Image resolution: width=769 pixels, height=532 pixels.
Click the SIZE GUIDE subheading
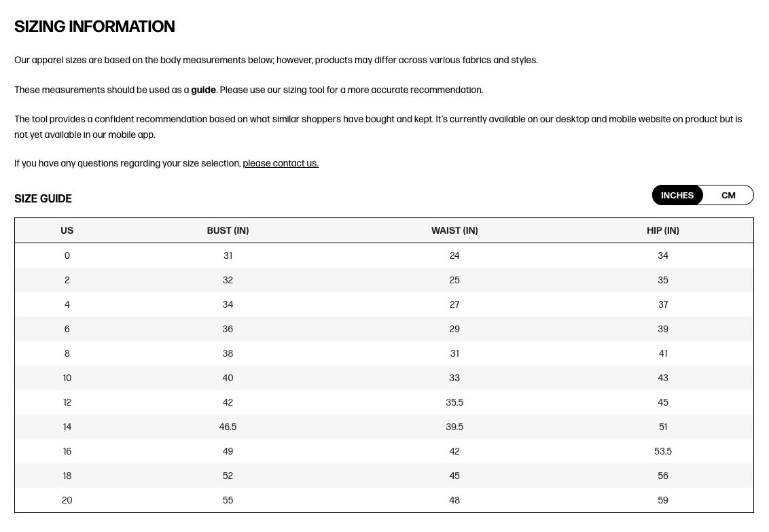coord(43,198)
